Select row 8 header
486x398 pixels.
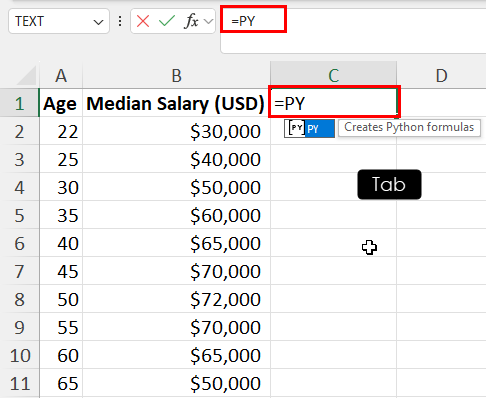coord(19,299)
